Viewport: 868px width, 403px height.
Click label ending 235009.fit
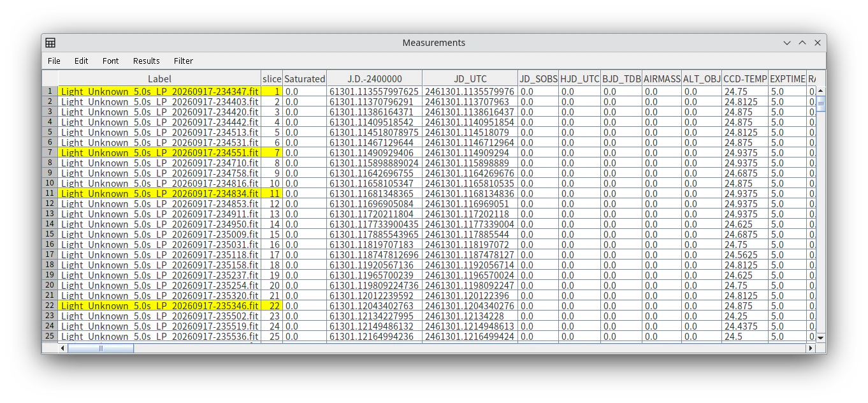coord(159,234)
